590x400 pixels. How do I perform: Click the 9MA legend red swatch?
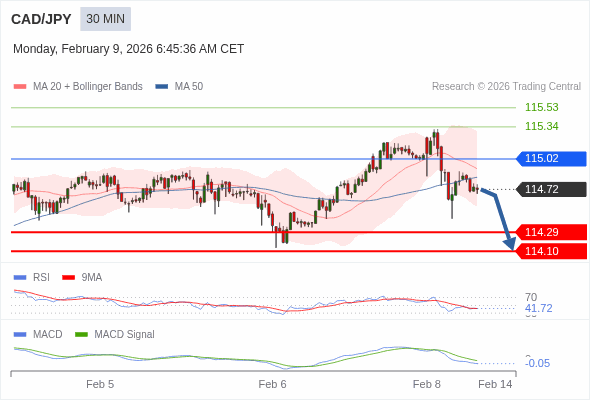click(68, 278)
